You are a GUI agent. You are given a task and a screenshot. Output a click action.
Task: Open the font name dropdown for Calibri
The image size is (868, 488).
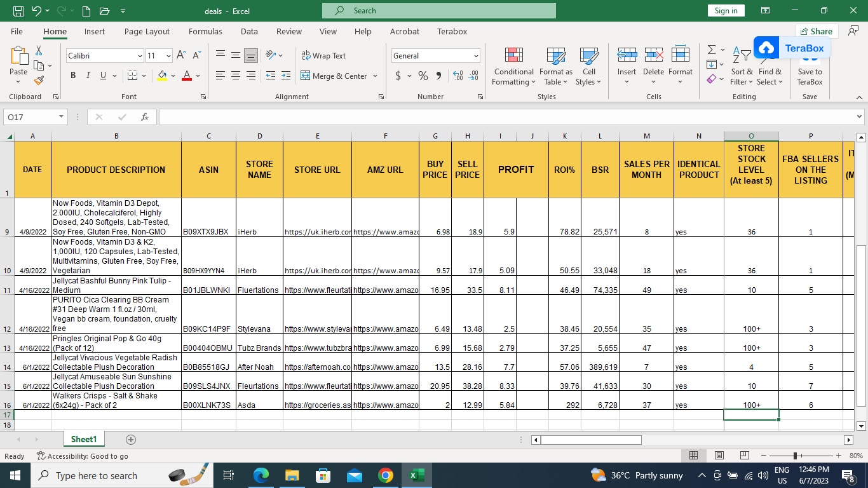[x=140, y=56]
